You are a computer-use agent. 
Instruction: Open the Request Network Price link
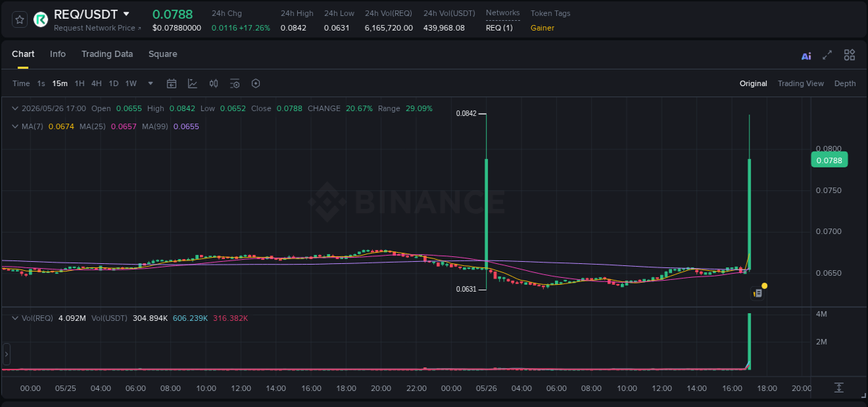click(98, 28)
